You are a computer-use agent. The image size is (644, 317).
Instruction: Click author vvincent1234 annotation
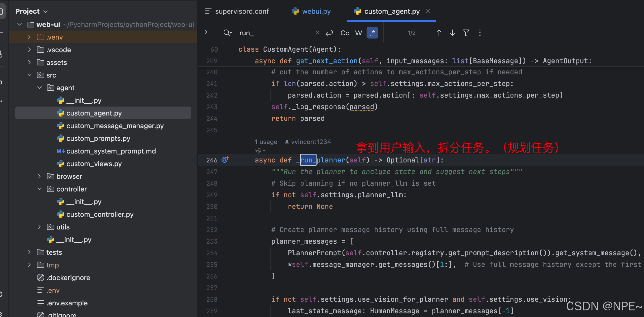(310, 142)
